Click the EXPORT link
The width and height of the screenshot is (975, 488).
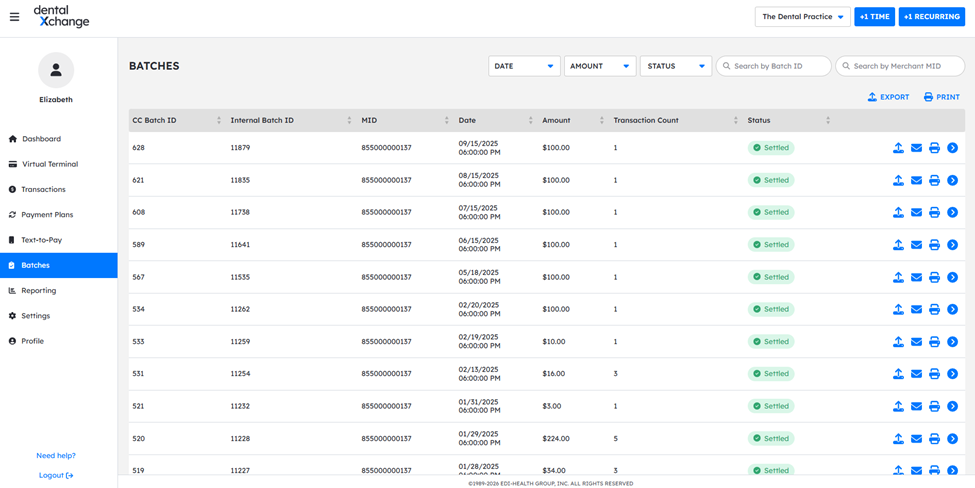click(x=888, y=97)
